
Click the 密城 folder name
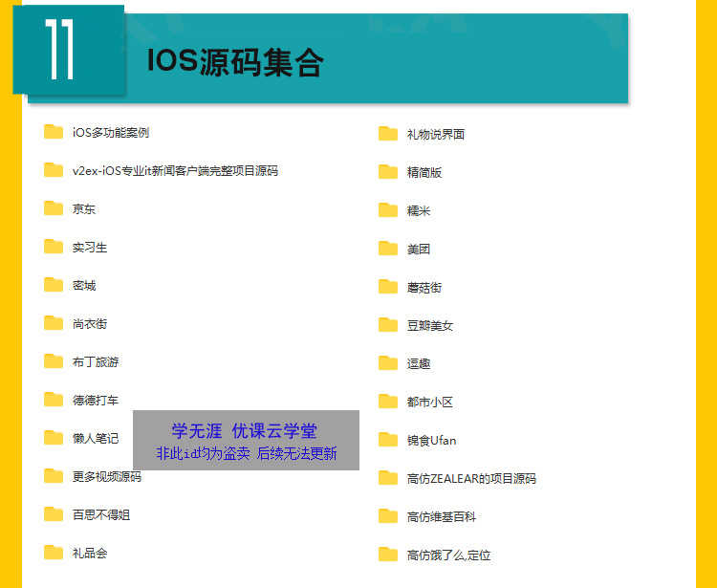coord(84,285)
